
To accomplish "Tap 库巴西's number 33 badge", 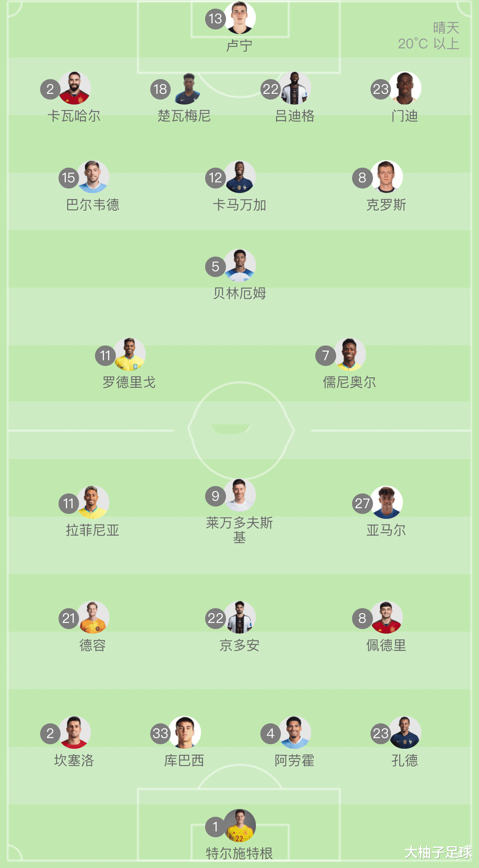I will pos(160,733).
